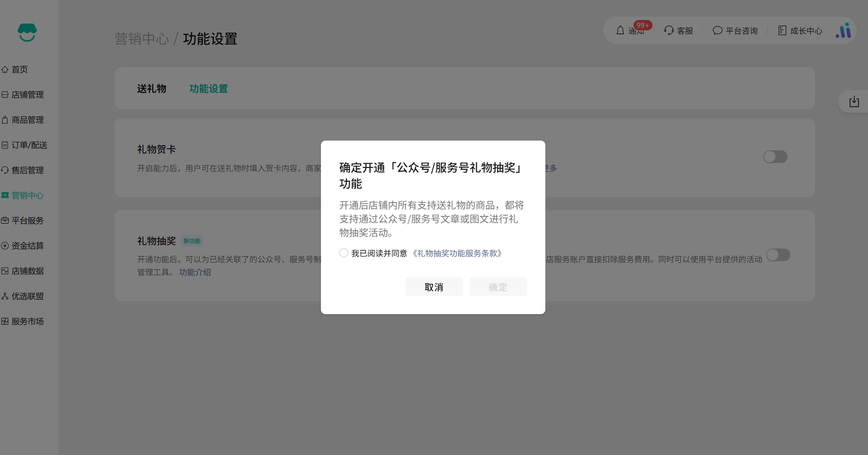Switch to the 送礼物 tab

point(152,89)
